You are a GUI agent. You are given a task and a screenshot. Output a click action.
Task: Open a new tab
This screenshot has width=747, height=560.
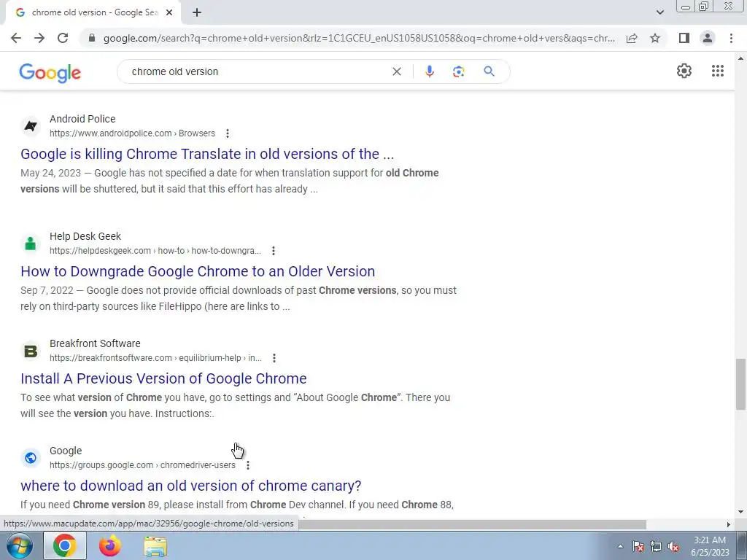(197, 12)
